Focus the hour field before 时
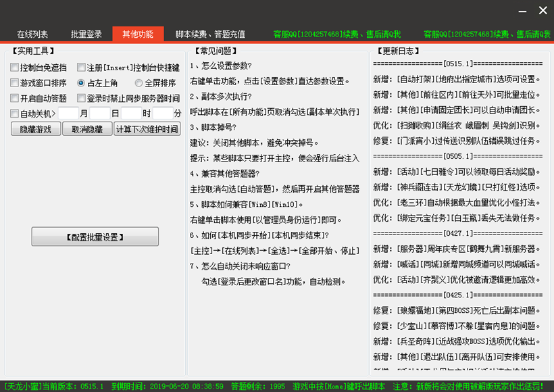The height and width of the screenshot is (392, 554). pyautogui.click(x=131, y=114)
